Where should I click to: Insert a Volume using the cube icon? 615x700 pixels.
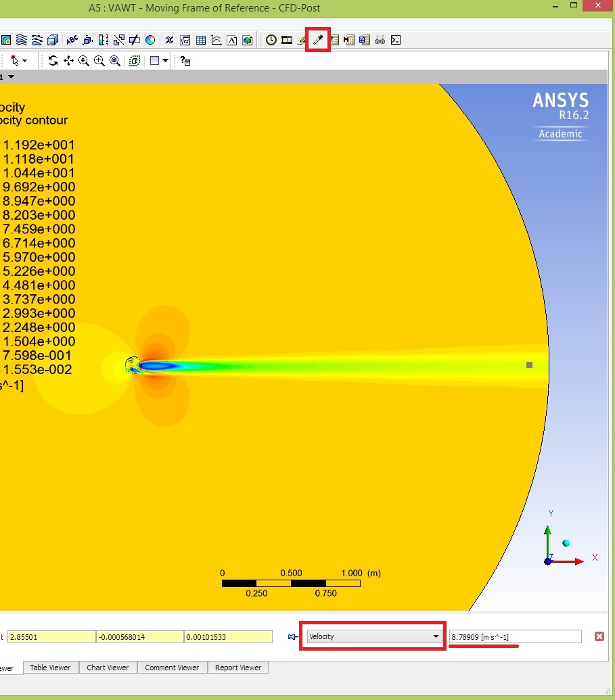point(53,40)
